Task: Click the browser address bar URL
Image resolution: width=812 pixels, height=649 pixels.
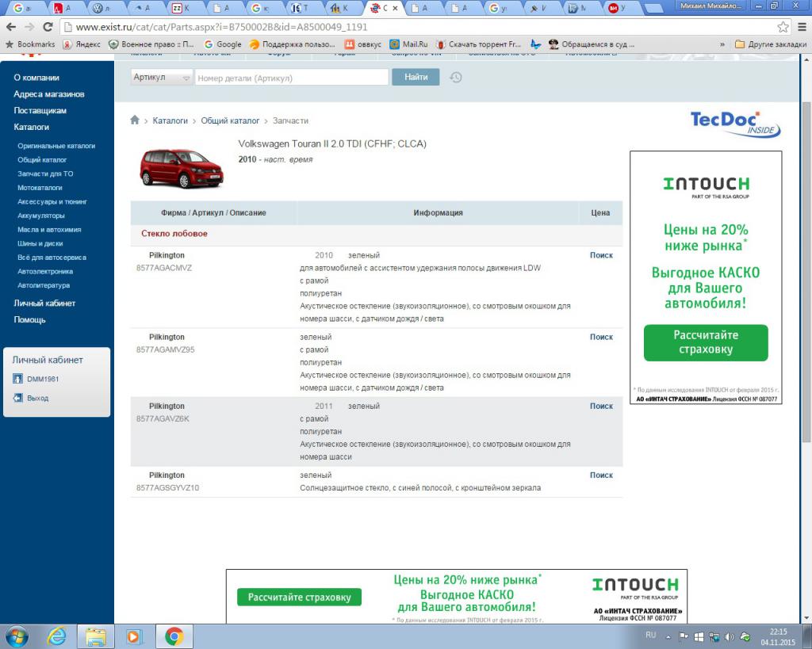Action: 222,27
